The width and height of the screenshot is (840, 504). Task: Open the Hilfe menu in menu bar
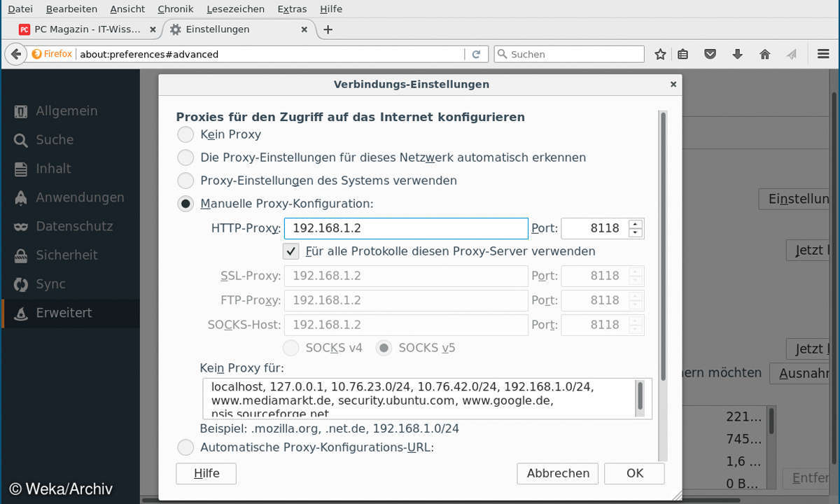tap(331, 9)
